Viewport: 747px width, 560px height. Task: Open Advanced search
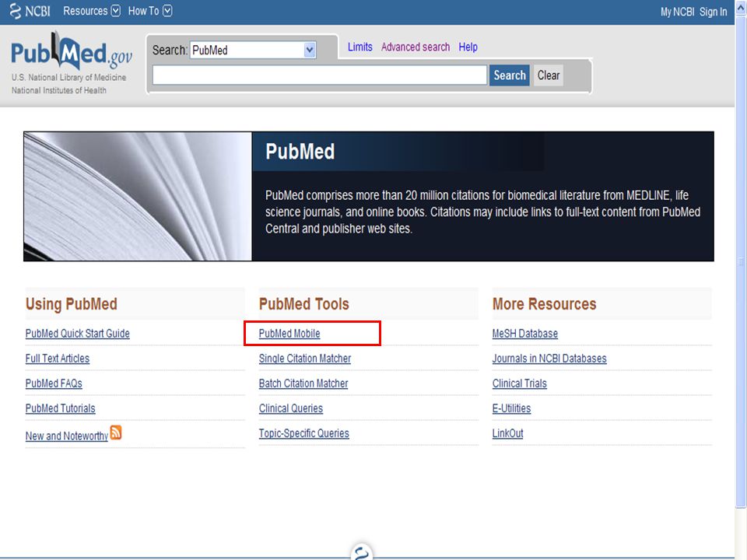[x=415, y=47]
